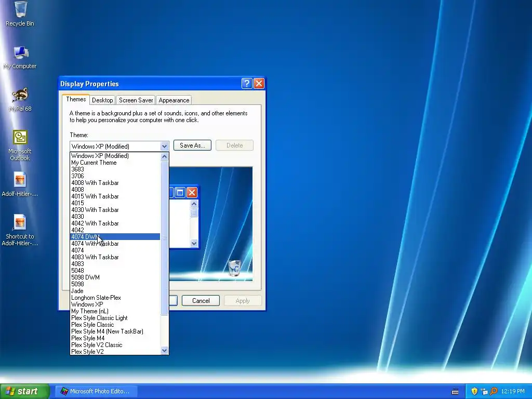Select the plain 'Windows XP' theme entry
Screen dimensions: 532x399
click(x=115, y=304)
